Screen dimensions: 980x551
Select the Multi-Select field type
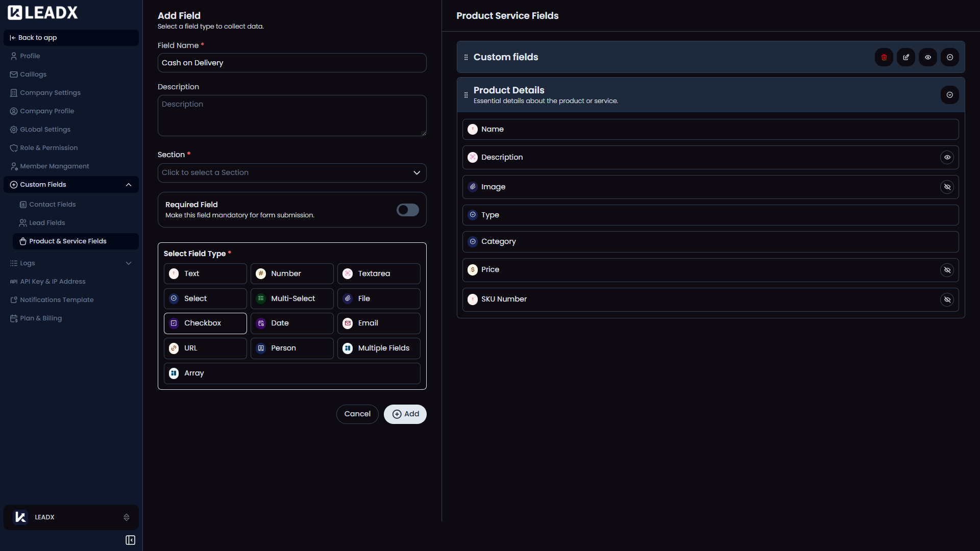[x=291, y=298]
